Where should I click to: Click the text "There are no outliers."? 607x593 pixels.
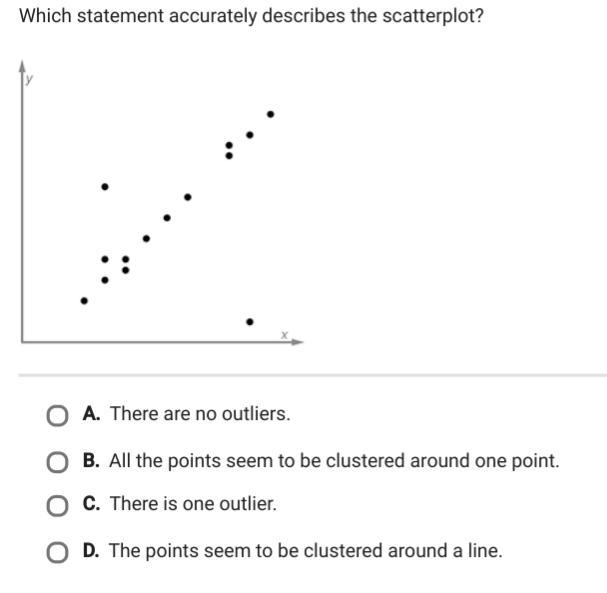coord(200,414)
